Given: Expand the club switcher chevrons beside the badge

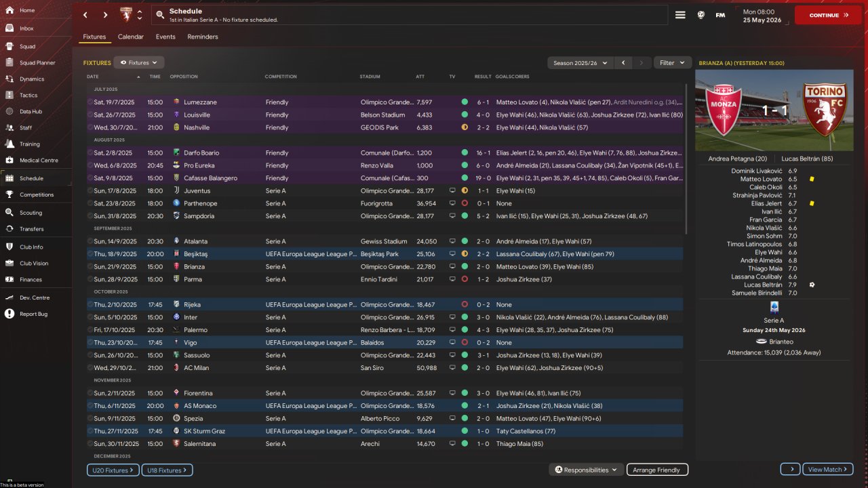Looking at the screenshot, I should click(x=140, y=15).
